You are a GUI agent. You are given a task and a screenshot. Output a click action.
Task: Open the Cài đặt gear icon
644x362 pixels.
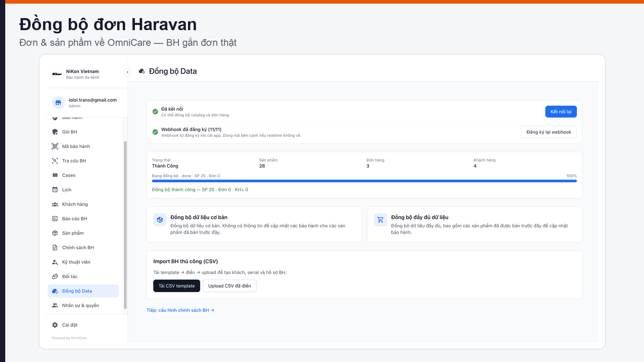pos(55,325)
